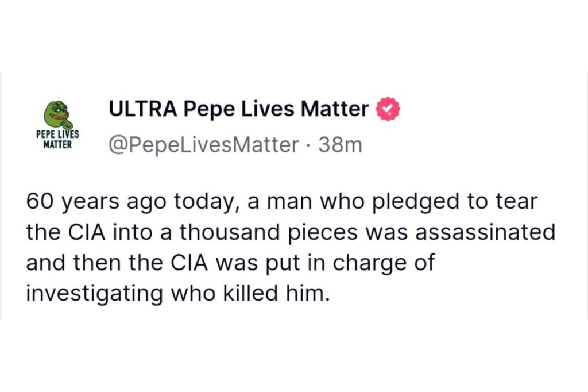
Task: Click the "PEPE LIVES MATTER" caption under the avatar
Action: pyautogui.click(x=57, y=139)
